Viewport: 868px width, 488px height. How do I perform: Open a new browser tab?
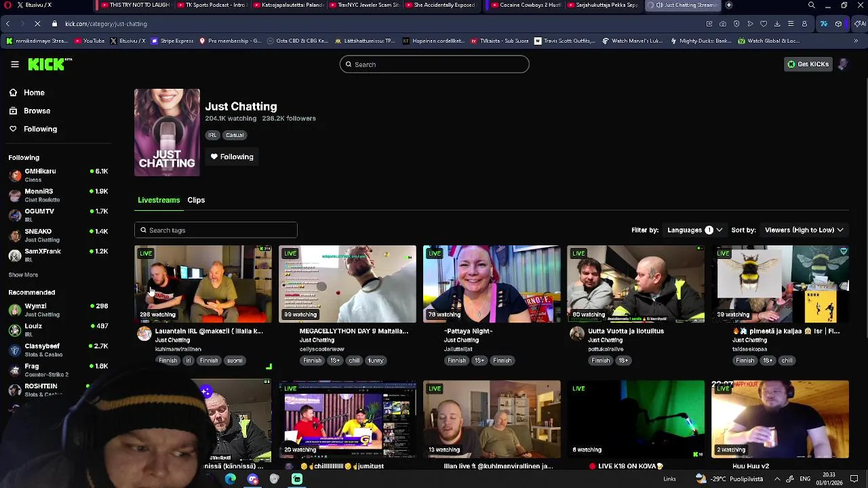[729, 5]
